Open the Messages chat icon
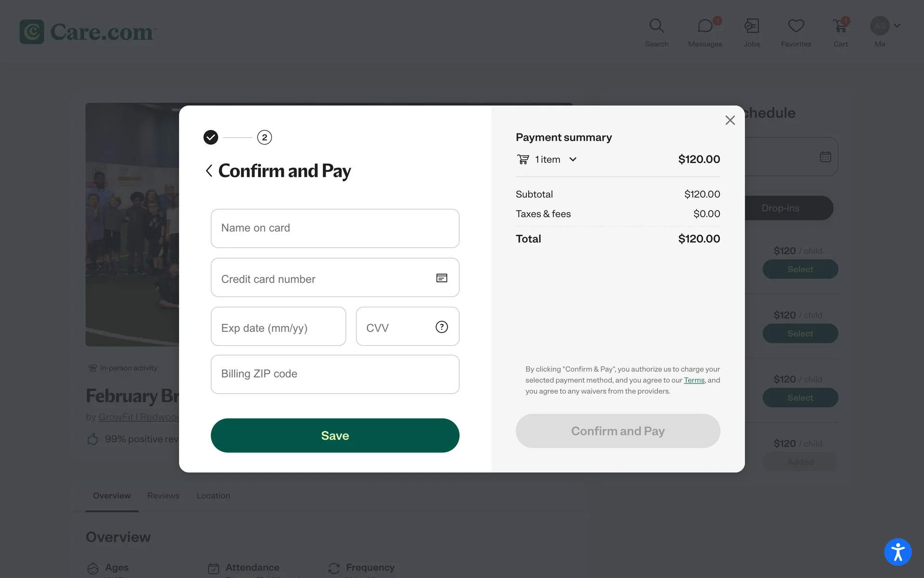The width and height of the screenshot is (924, 578). (x=705, y=26)
